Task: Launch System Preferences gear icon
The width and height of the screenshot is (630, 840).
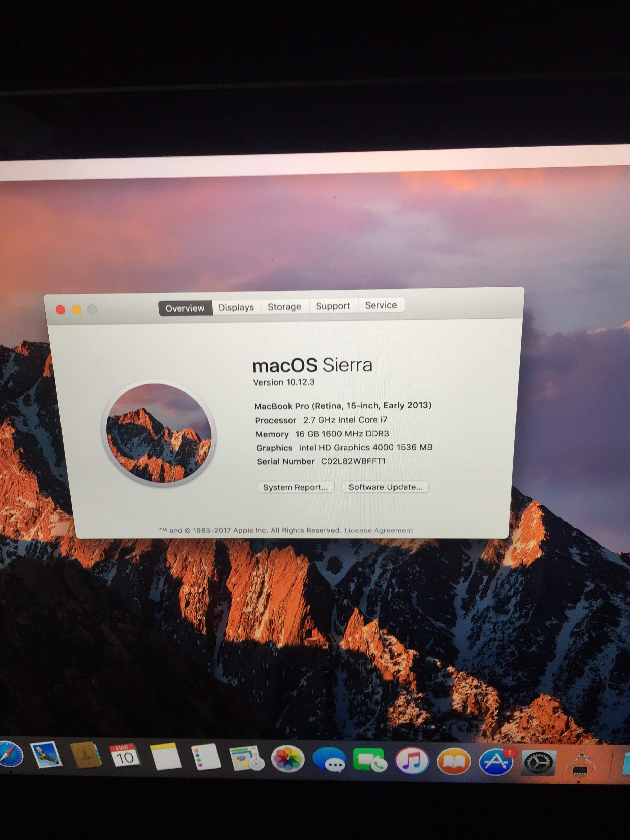Action: coord(538,762)
